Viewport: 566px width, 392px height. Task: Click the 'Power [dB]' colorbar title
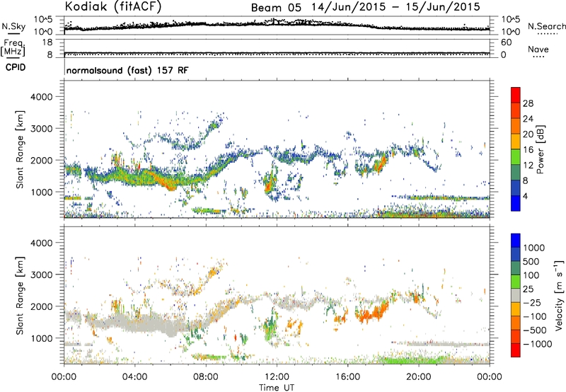point(540,149)
